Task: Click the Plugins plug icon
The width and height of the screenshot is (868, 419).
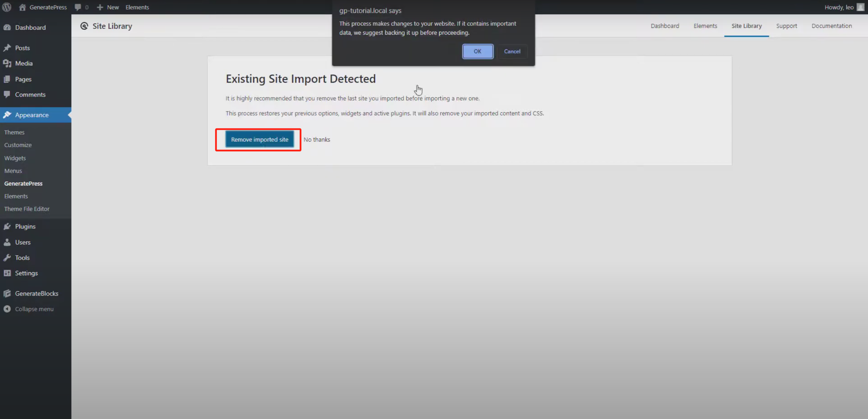Action: tap(7, 226)
